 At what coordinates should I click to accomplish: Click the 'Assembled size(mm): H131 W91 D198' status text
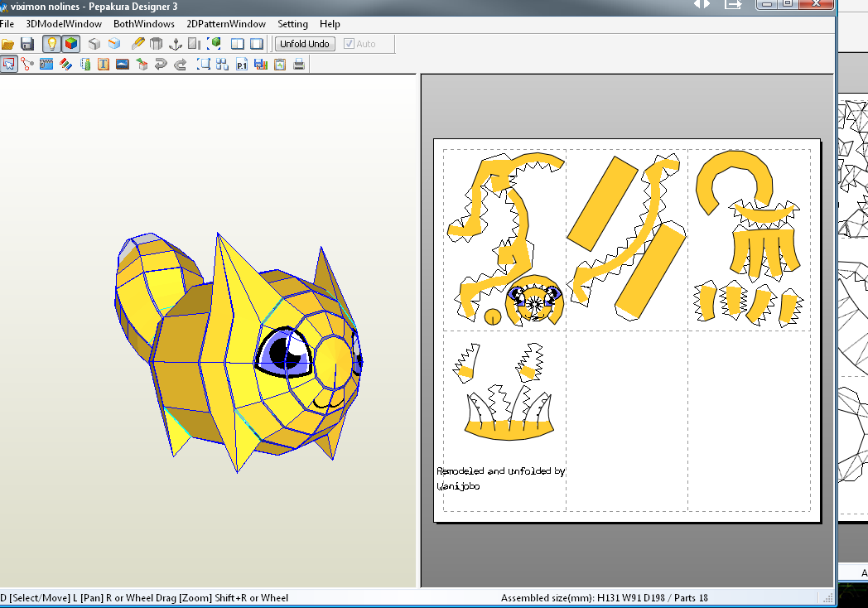[583, 598]
